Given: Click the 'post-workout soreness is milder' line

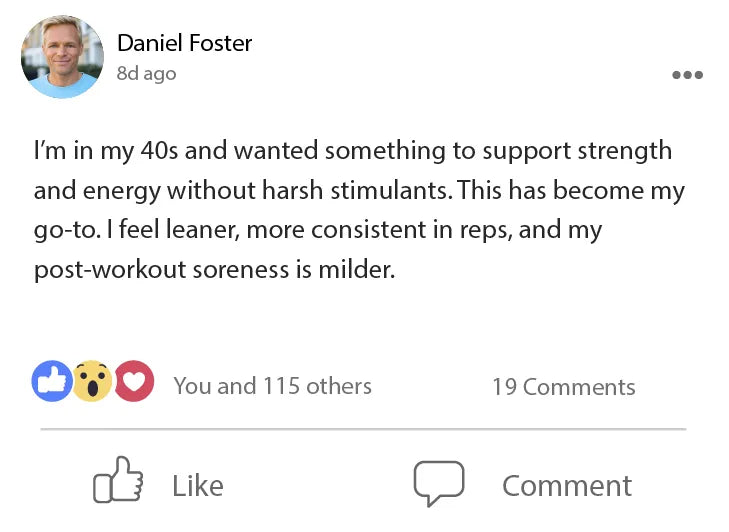Looking at the screenshot, I should [x=214, y=270].
